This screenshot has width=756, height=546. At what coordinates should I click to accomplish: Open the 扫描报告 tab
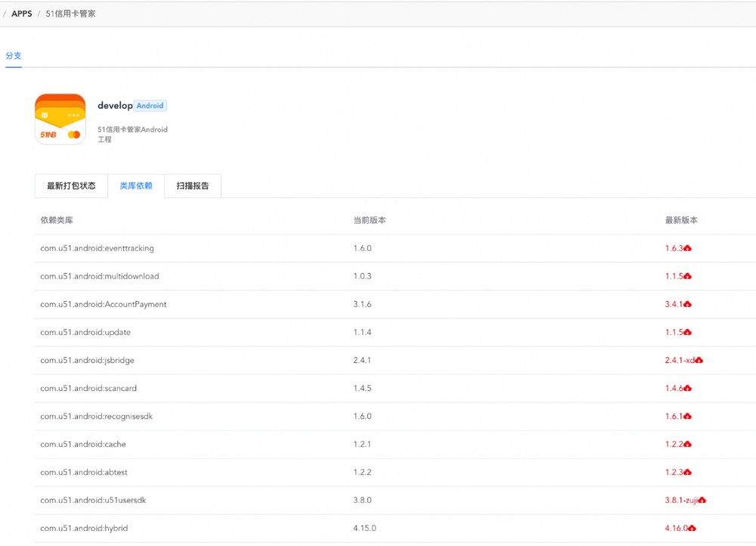pyautogui.click(x=193, y=185)
